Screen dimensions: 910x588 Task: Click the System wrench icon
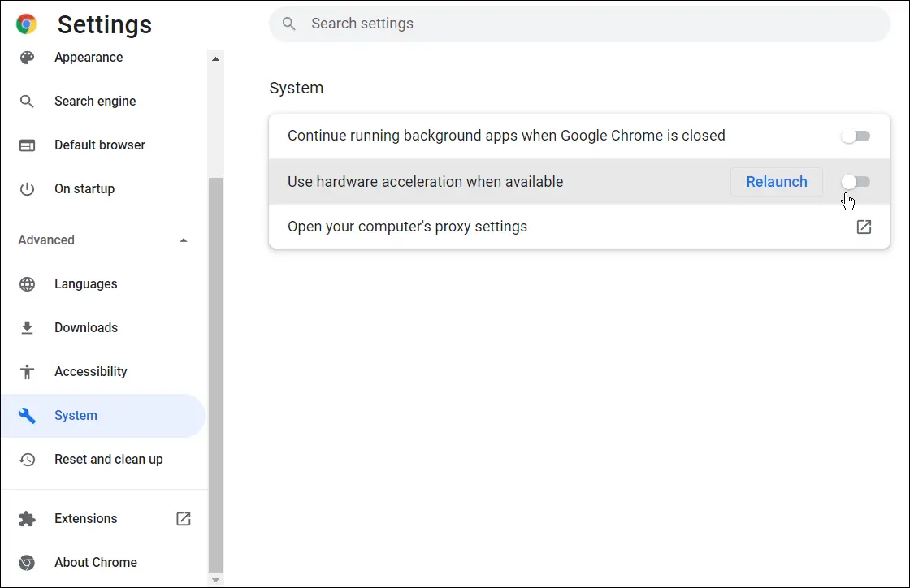(27, 415)
